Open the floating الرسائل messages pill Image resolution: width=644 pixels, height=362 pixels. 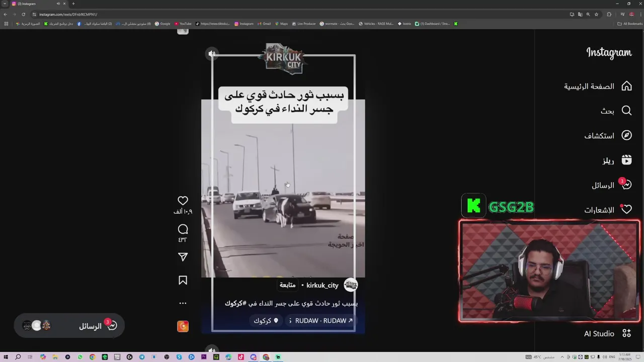(69, 326)
